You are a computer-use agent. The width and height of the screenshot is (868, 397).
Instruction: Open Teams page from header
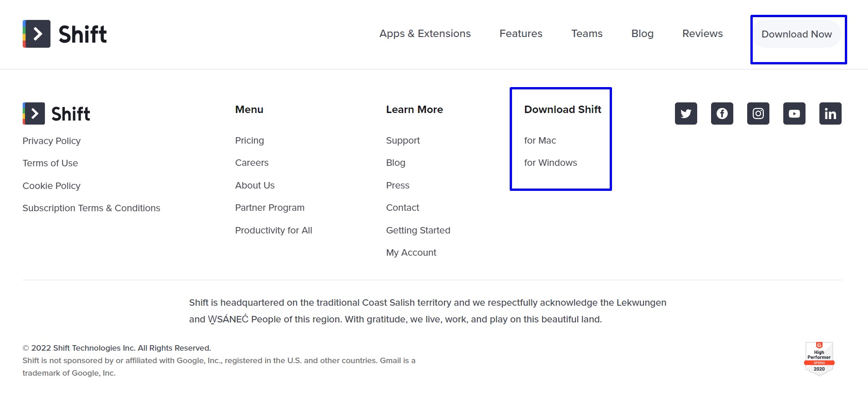tap(587, 34)
